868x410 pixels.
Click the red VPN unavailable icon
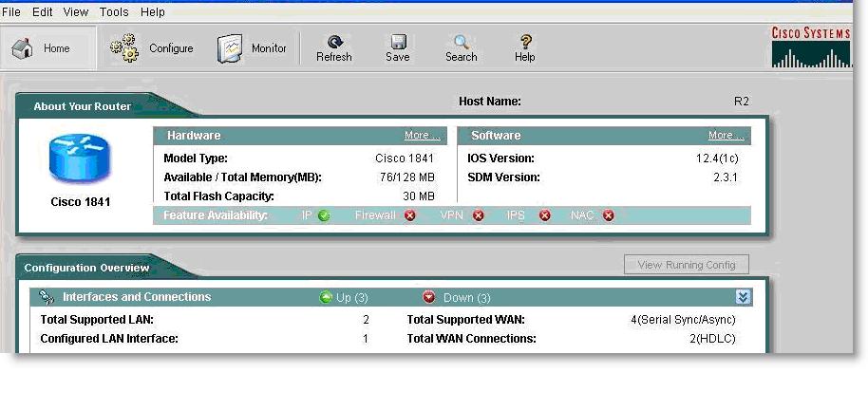479,215
